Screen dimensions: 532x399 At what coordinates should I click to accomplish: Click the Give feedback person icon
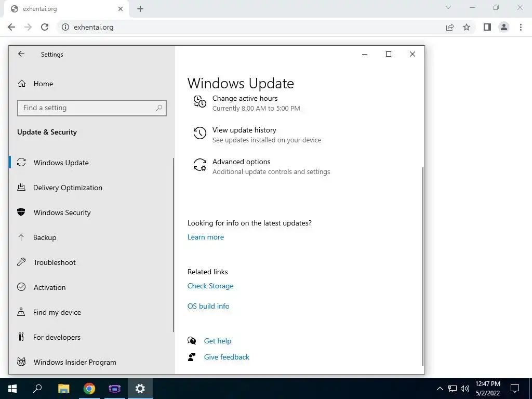pyautogui.click(x=192, y=356)
